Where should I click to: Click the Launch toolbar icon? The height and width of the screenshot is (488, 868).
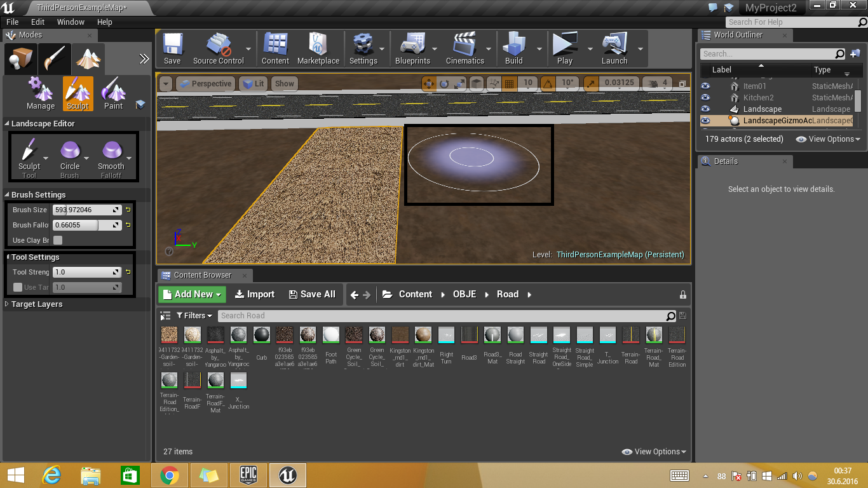click(x=614, y=49)
